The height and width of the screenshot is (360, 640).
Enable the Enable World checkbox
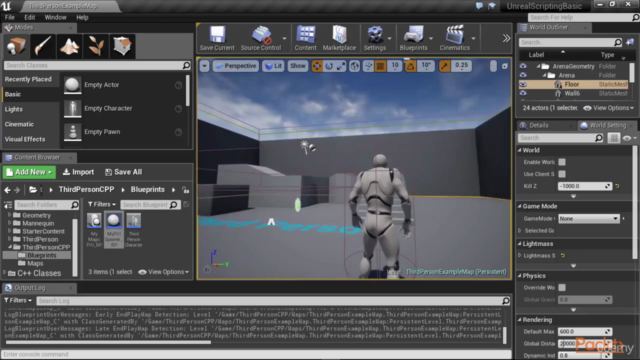click(x=562, y=162)
